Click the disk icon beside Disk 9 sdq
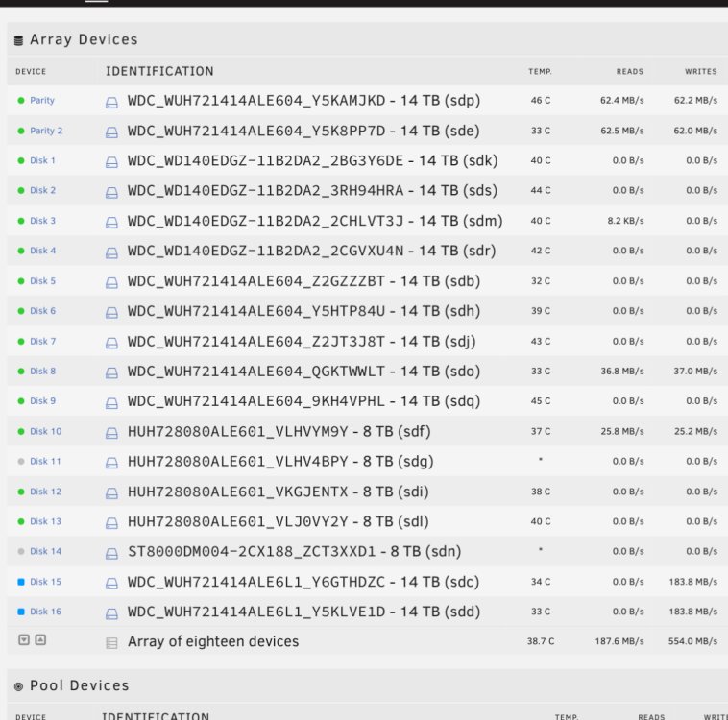 111,403
